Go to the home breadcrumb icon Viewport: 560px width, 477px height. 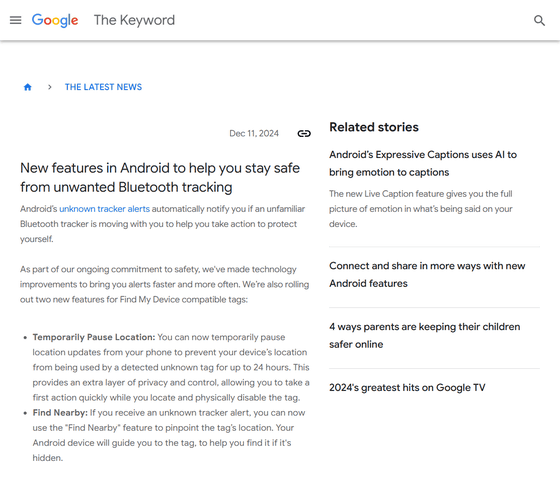(28, 87)
